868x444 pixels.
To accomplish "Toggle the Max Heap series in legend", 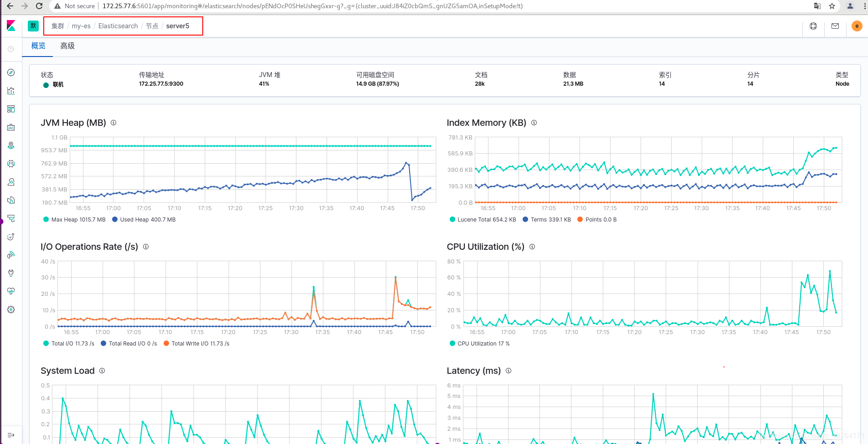I will click(x=74, y=220).
